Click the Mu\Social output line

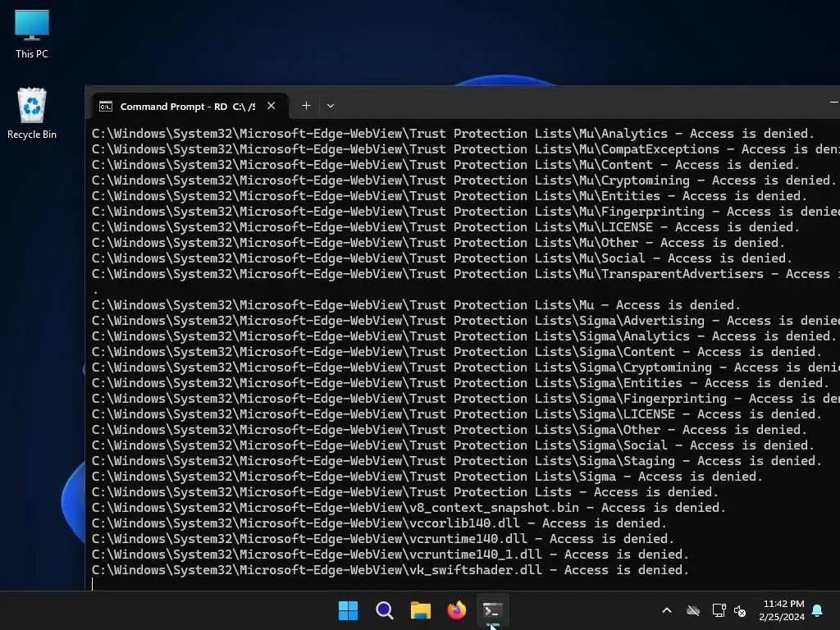tap(442, 258)
